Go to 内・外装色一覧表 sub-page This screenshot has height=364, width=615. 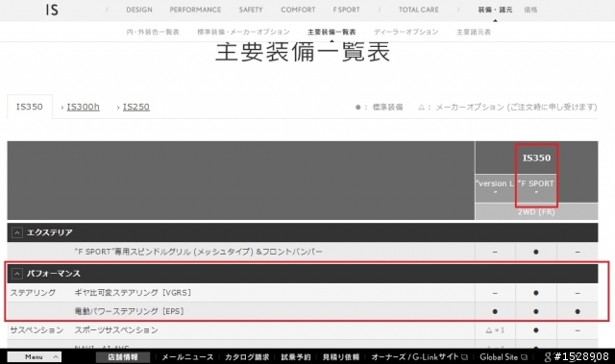tap(153, 32)
